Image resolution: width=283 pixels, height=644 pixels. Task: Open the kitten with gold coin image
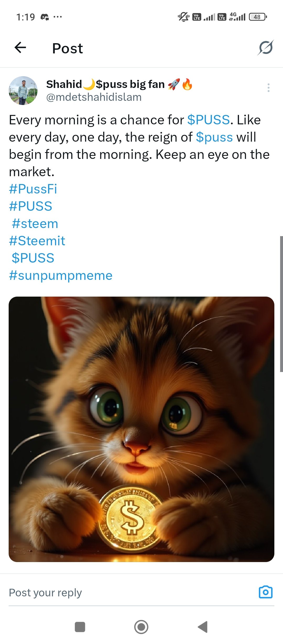[x=141, y=429]
